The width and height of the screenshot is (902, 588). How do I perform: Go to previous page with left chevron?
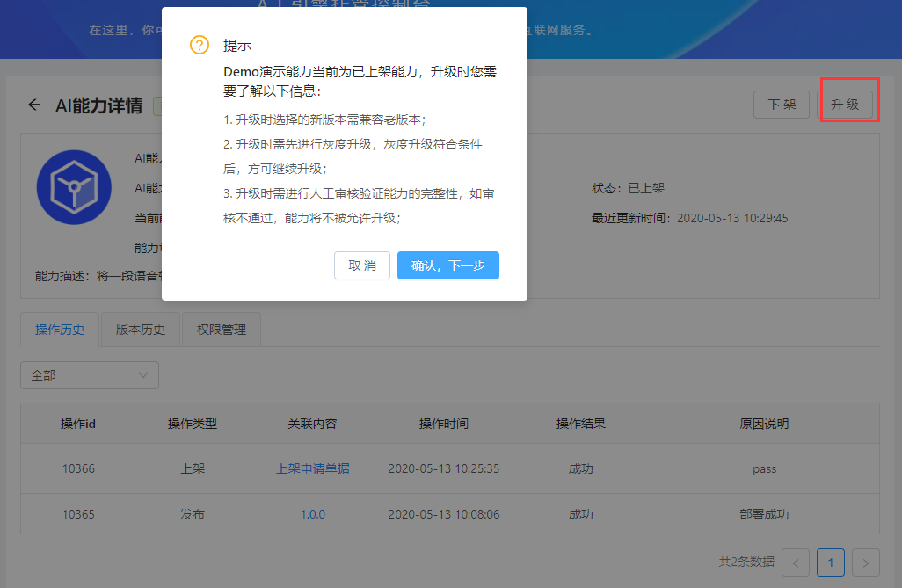(796, 563)
